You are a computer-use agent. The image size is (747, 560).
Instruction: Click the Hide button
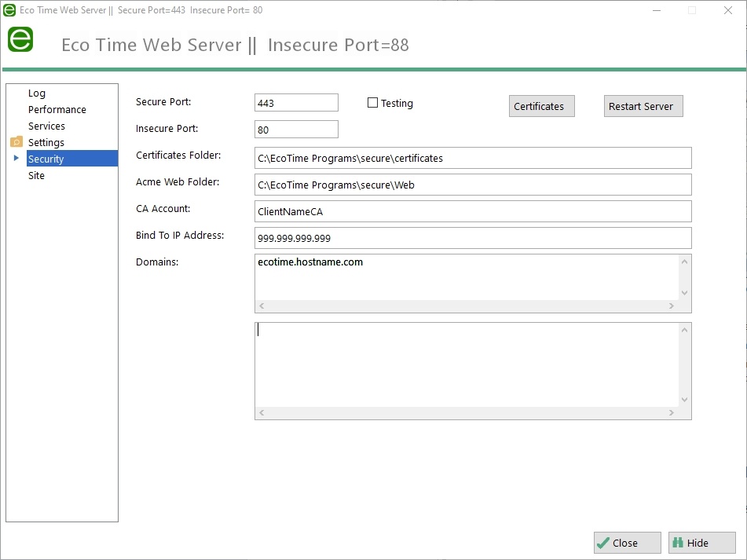pyautogui.click(x=701, y=543)
